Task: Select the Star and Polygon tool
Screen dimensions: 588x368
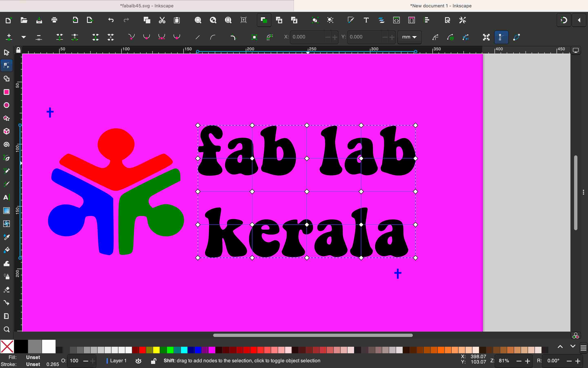Action: pos(7,118)
